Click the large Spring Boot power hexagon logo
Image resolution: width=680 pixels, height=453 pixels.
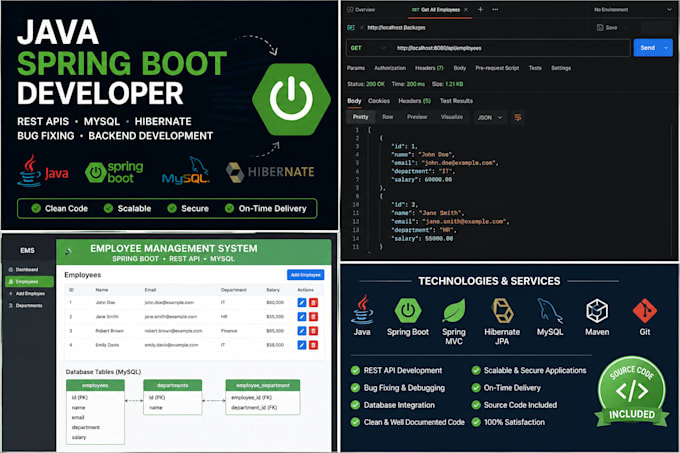point(291,99)
